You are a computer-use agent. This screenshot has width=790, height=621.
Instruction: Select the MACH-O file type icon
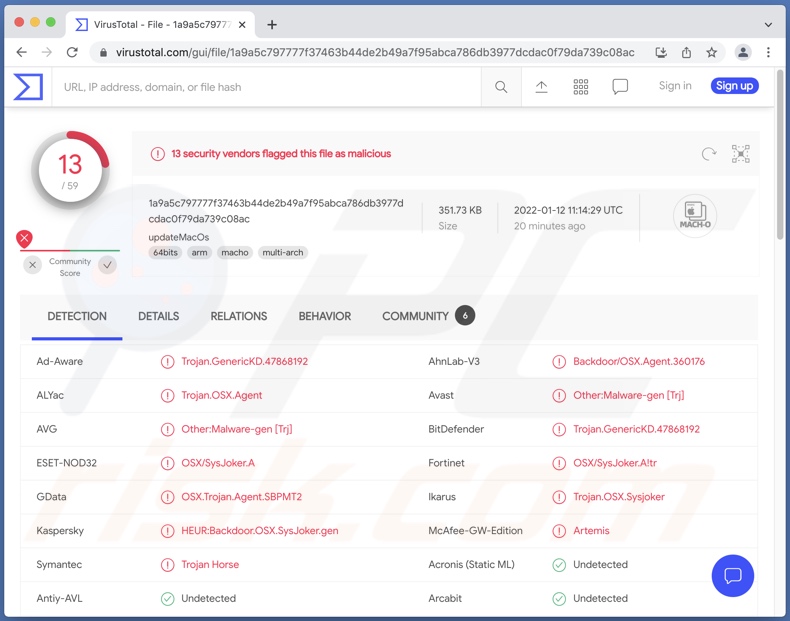point(695,216)
